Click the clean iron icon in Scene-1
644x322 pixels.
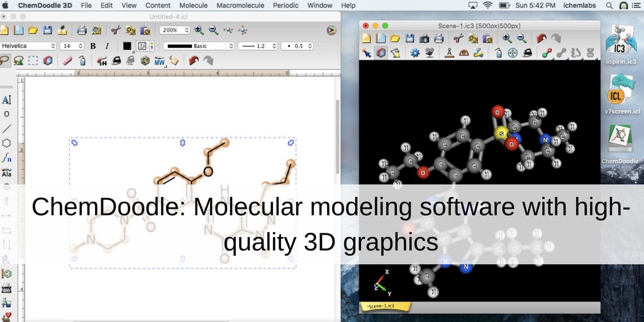pyautogui.click(x=527, y=53)
